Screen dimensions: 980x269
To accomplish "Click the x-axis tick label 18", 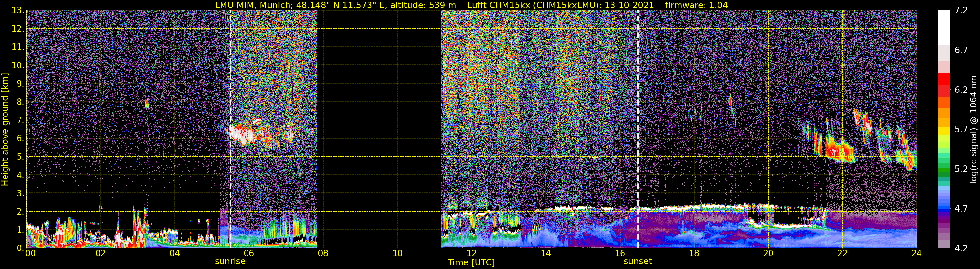I will (694, 253).
